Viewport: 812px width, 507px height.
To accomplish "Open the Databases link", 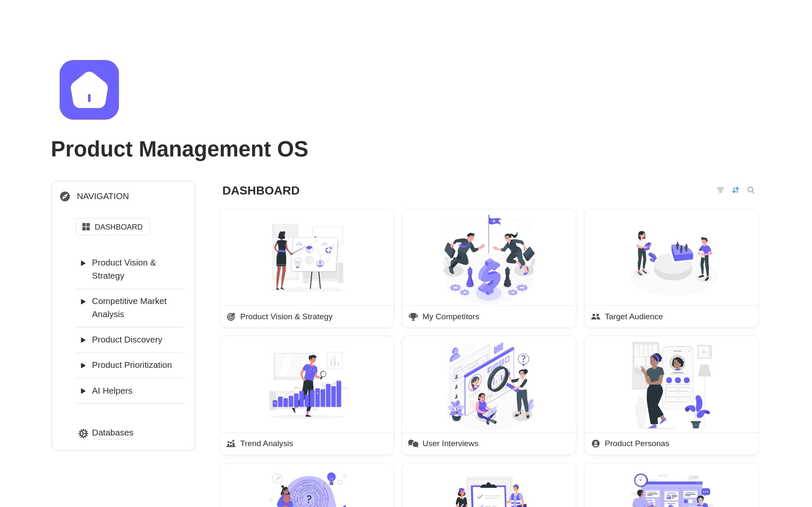I will (x=112, y=433).
